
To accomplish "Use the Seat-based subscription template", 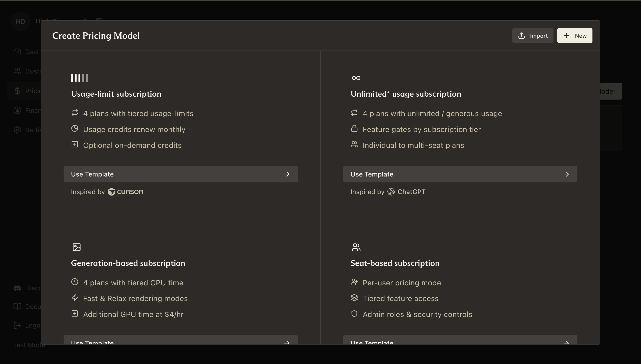I will click(460, 340).
